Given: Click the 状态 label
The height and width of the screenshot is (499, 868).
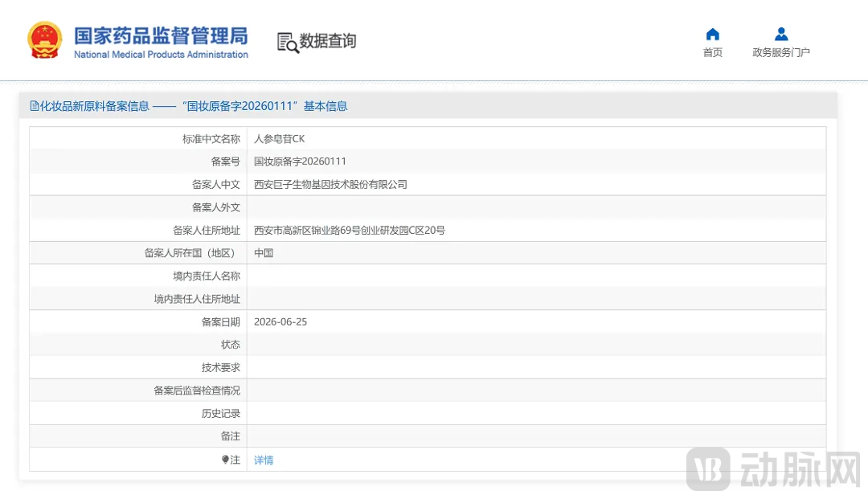Looking at the screenshot, I should [231, 345].
